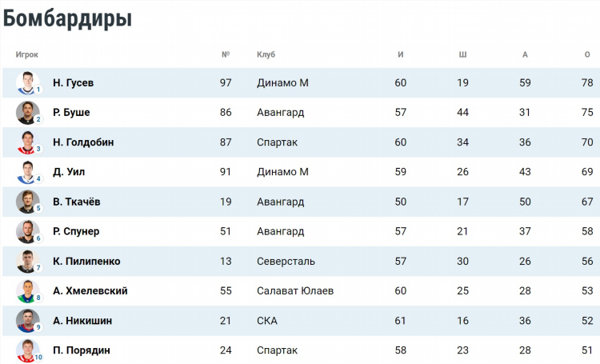This screenshot has width=600, height=364.
Task: Sort by И games column header
Action: (400, 54)
